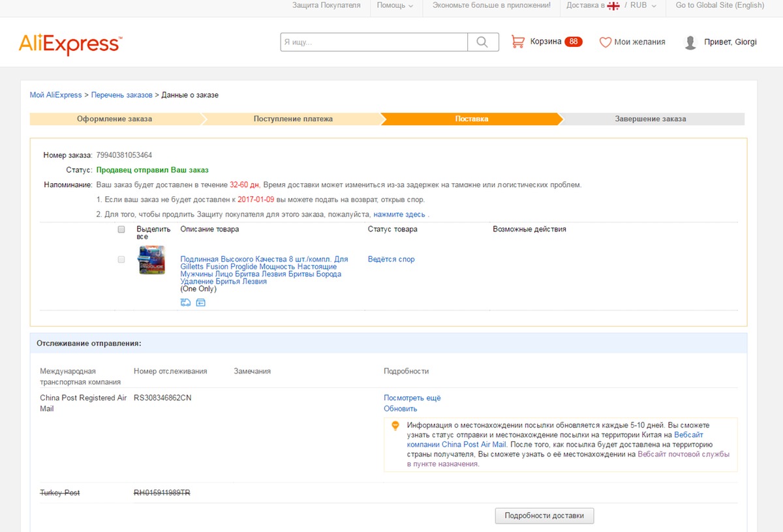Screen dimensions: 783x532
Task: Open the razor blades product title link
Action: (x=264, y=270)
